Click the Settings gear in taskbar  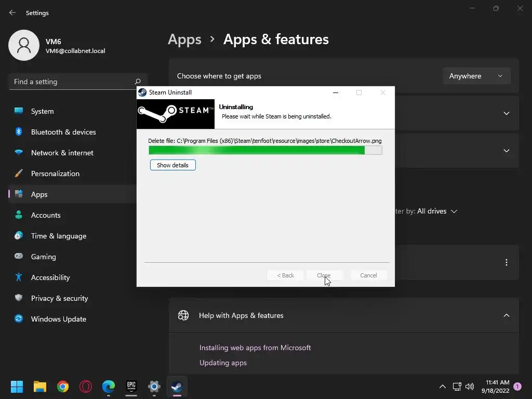(154, 387)
